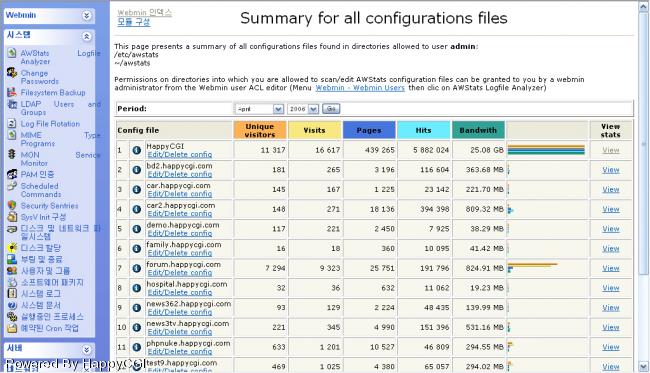Open the Filesystem Backup icon

(x=12, y=93)
